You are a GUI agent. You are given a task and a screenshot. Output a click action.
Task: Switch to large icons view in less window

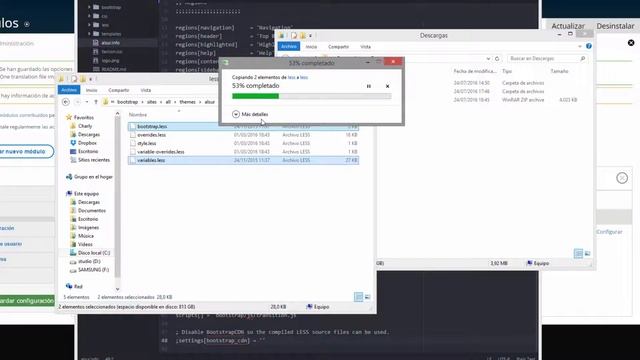367,297
